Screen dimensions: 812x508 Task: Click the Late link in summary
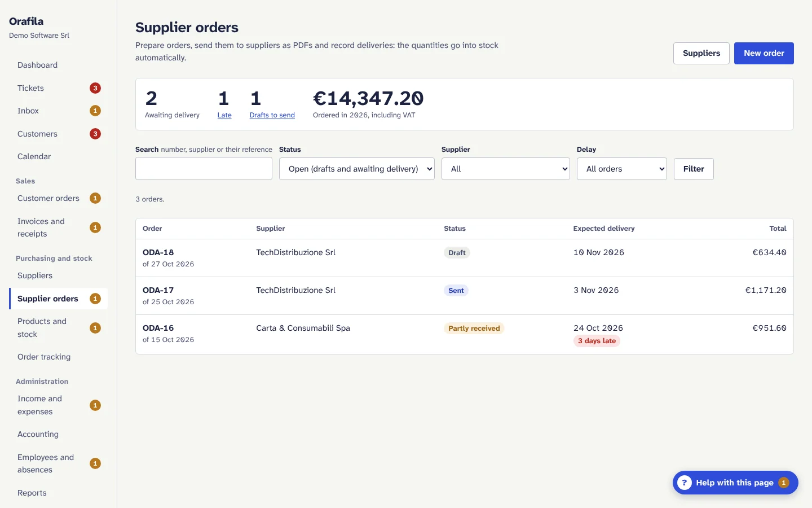click(224, 115)
